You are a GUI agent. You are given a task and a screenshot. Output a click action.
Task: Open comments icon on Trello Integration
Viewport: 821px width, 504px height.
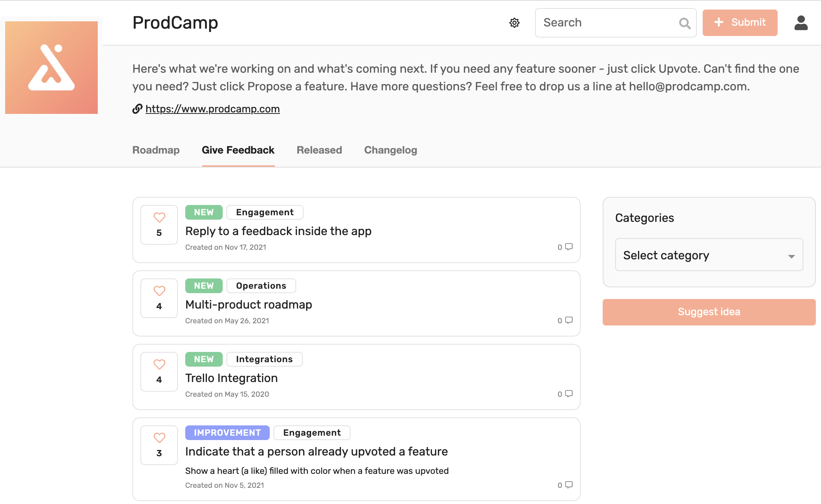569,394
